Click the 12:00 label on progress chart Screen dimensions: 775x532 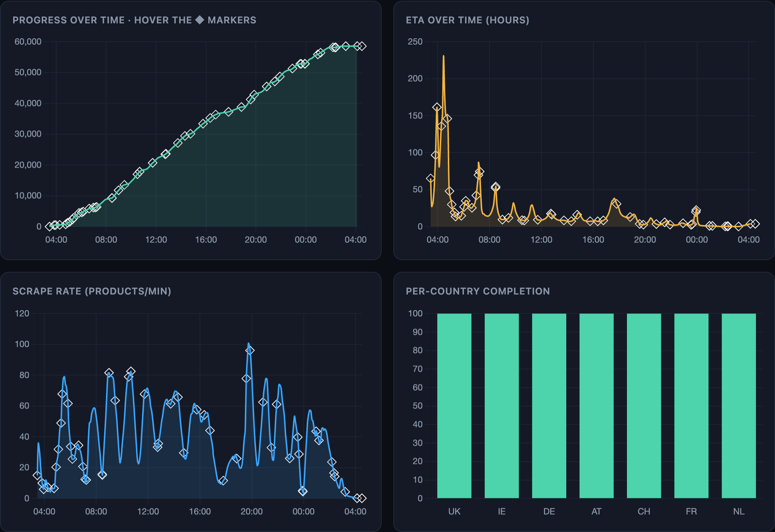pyautogui.click(x=156, y=240)
